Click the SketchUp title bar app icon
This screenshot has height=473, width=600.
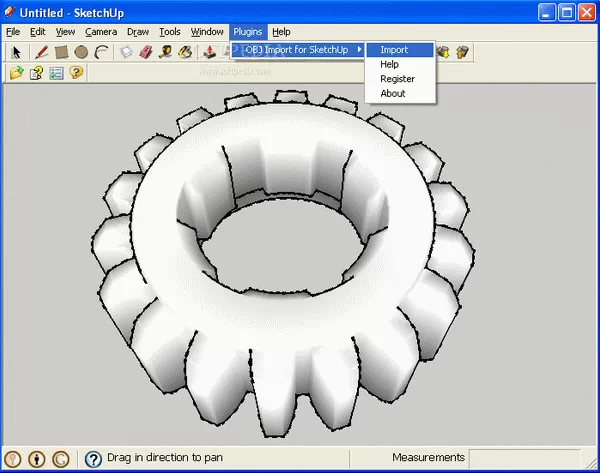(10, 12)
